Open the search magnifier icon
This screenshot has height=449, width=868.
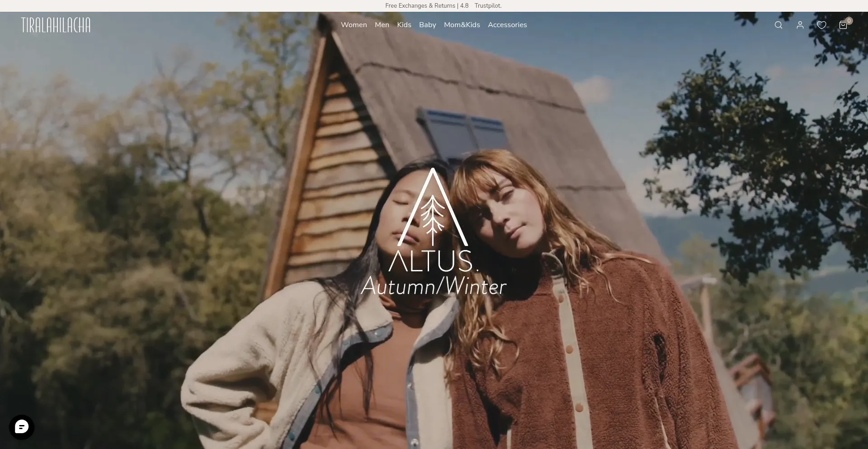pyautogui.click(x=778, y=25)
